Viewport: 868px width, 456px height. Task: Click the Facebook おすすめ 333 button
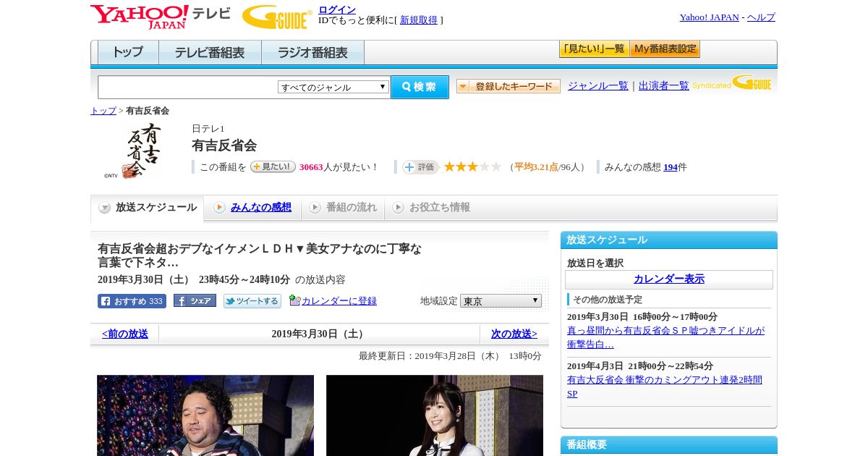(x=132, y=301)
